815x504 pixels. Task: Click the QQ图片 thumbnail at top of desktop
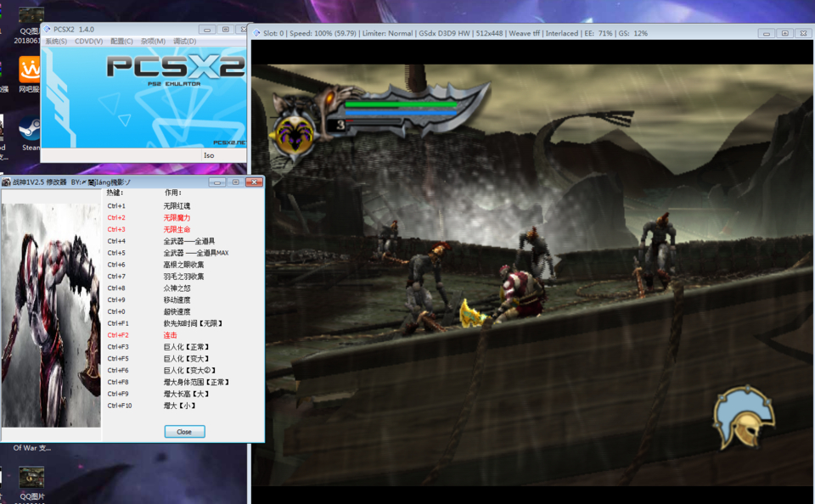point(31,14)
